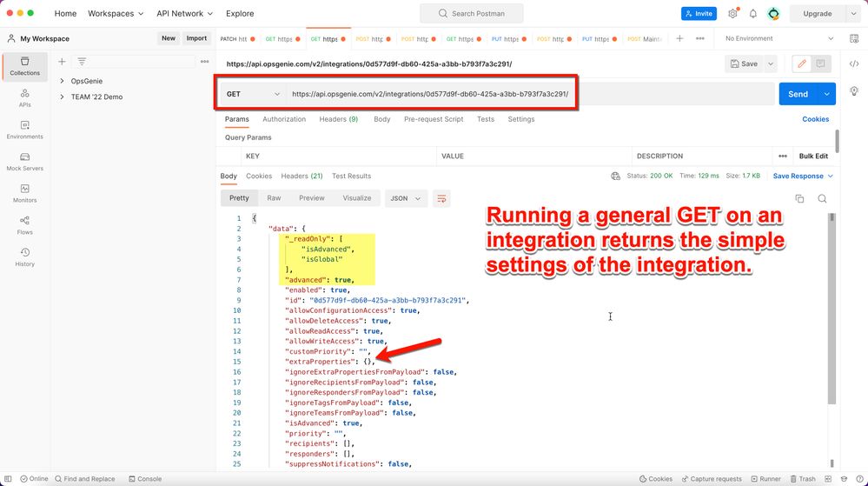Screen dimensions: 868x486
Task: Click the request URL input field
Action: click(x=530, y=94)
